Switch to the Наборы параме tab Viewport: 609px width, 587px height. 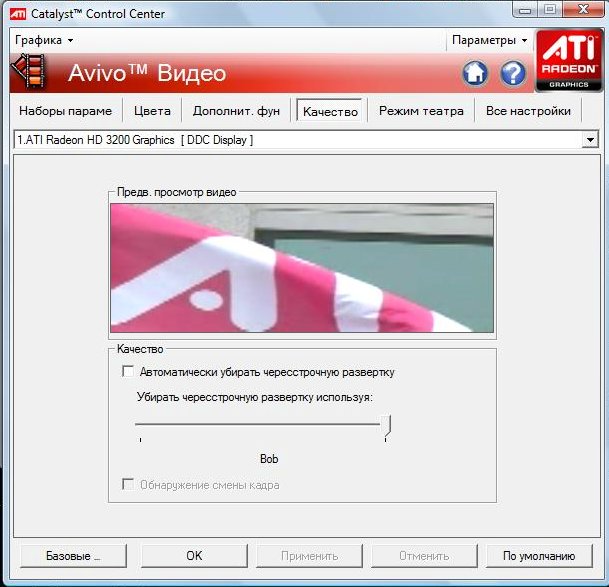pos(65,111)
